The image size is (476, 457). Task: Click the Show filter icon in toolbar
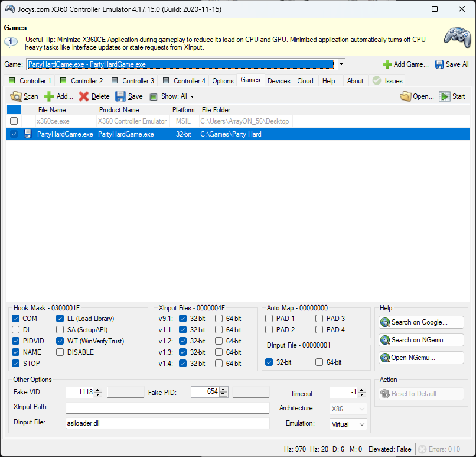click(154, 96)
